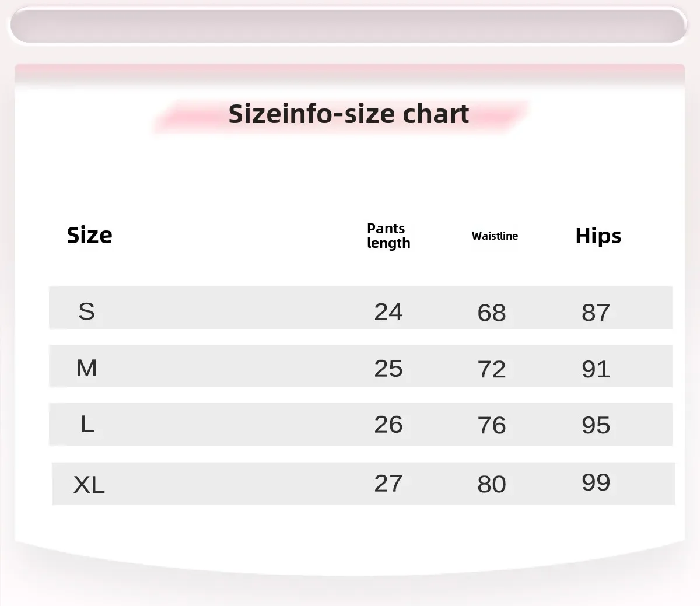Click the Pants length column header
Screen dimensions: 700x606
[388, 236]
